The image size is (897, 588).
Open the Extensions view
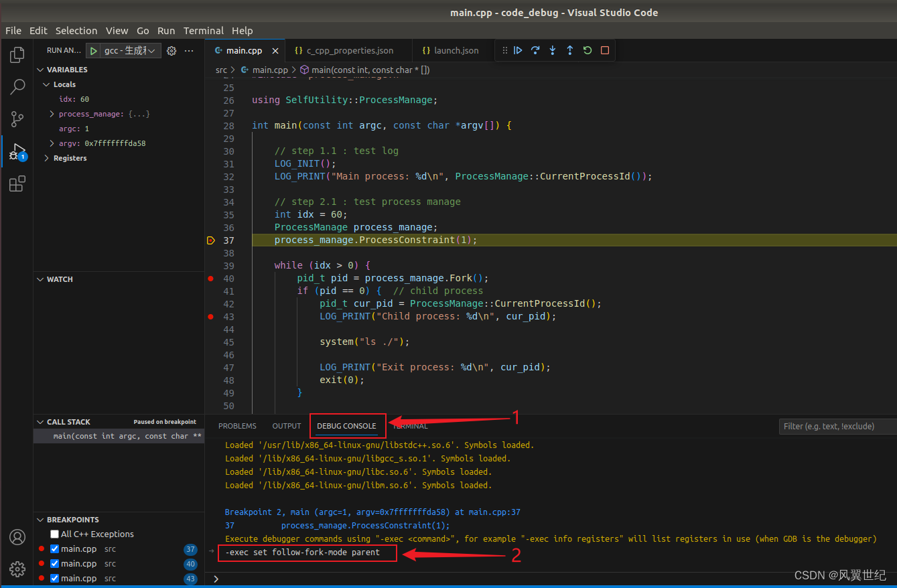tap(17, 183)
